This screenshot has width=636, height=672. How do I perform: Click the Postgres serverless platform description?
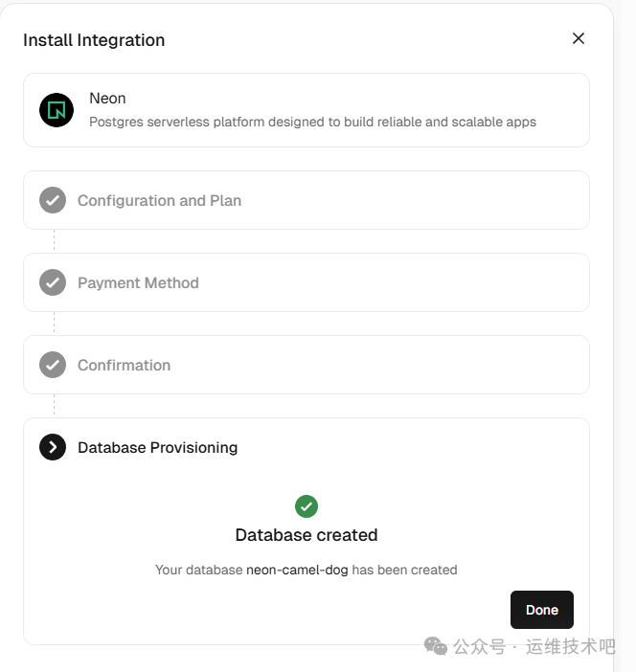312,122
